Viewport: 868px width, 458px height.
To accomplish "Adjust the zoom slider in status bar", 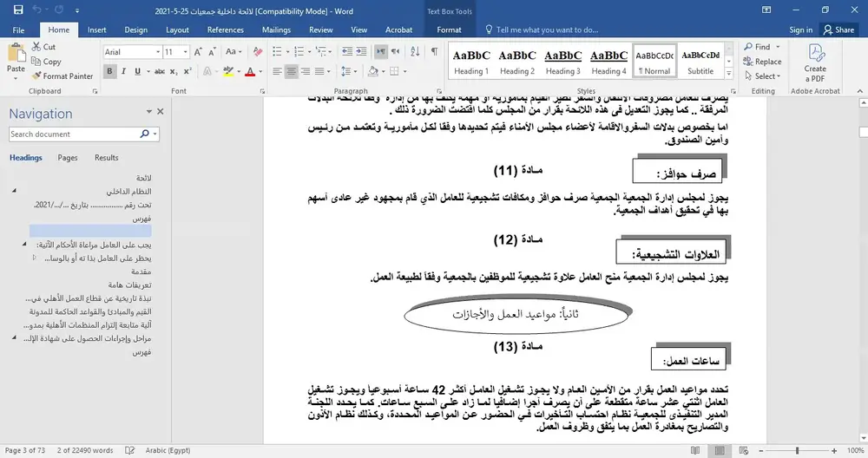I will tap(797, 451).
